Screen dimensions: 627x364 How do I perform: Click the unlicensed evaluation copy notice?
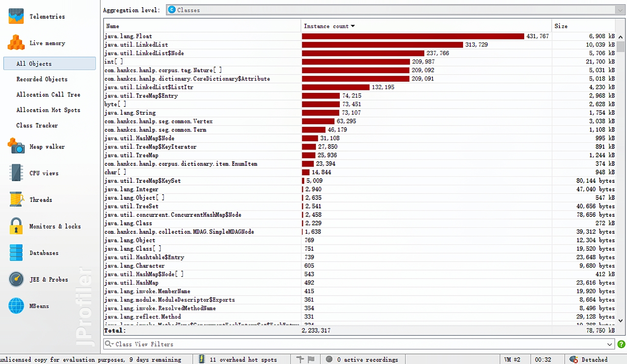90,359
